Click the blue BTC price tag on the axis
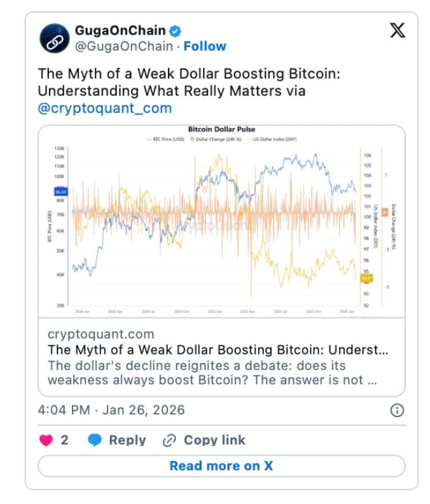The width and height of the screenshot is (430, 504). (x=61, y=192)
